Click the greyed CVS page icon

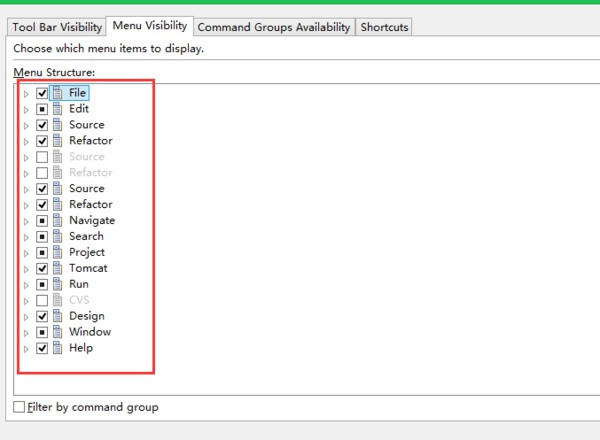coord(57,300)
